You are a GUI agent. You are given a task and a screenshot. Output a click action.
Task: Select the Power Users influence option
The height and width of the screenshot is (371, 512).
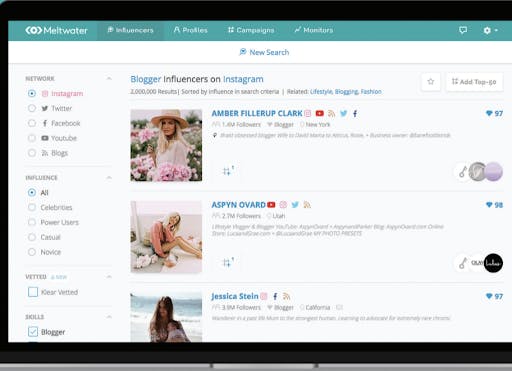pos(32,222)
